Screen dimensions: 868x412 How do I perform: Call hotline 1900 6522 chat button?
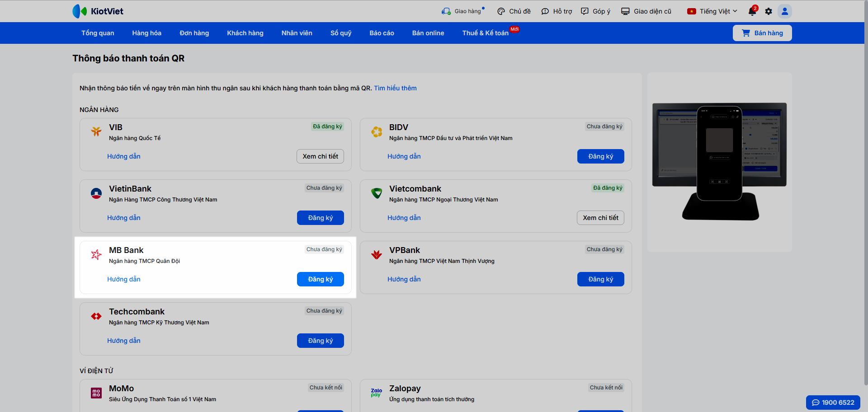833,403
